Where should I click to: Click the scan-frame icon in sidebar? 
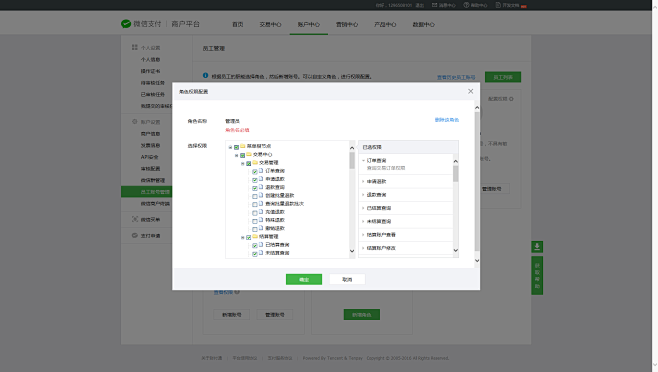click(x=135, y=219)
